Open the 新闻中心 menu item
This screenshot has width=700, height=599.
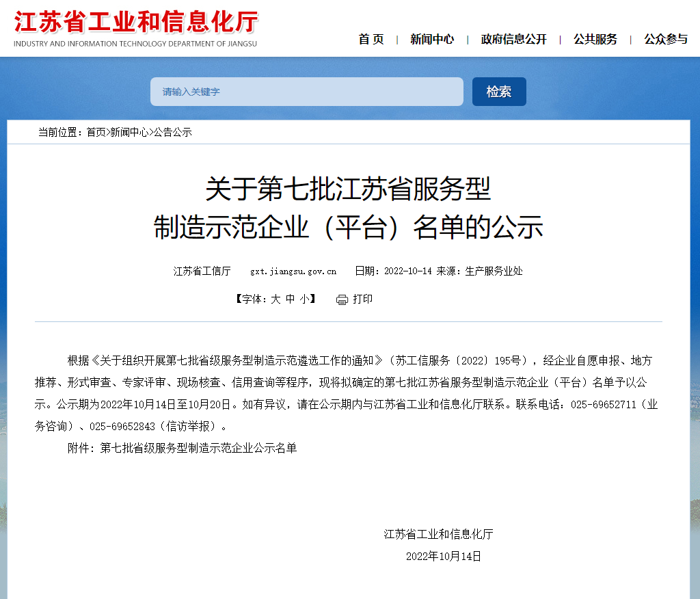tap(431, 40)
